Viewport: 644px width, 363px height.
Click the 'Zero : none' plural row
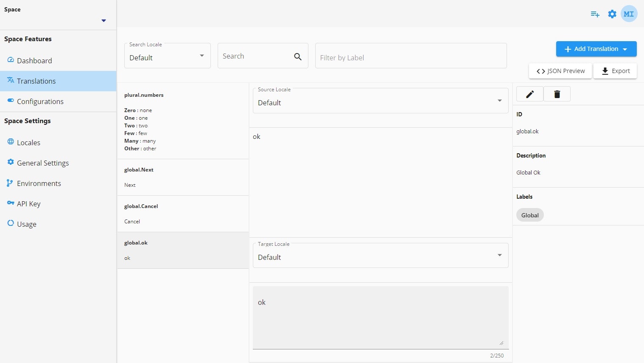(138, 110)
